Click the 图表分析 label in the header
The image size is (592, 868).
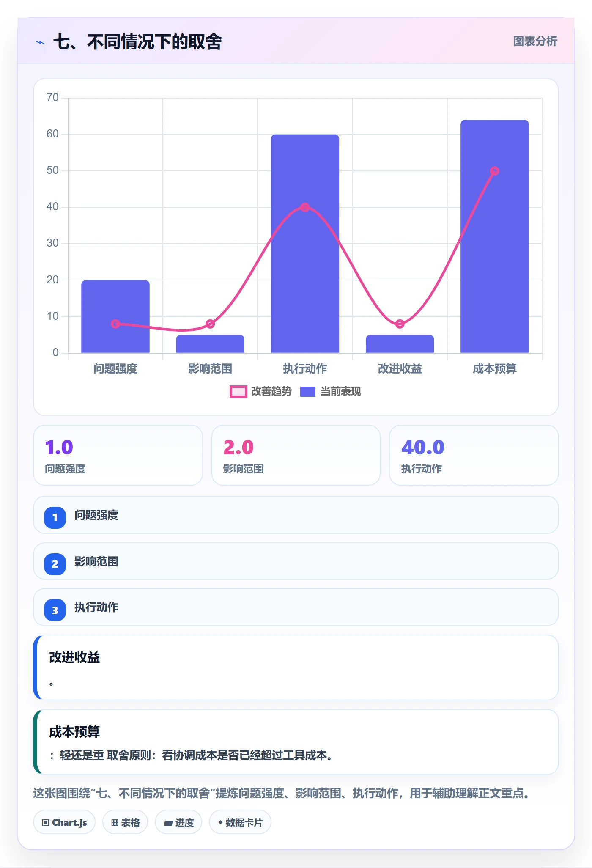[535, 41]
